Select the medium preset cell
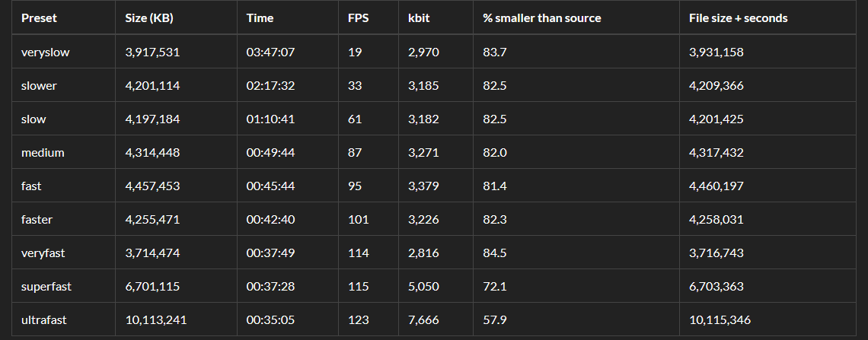Image resolution: width=868 pixels, height=340 pixels. pos(43,153)
